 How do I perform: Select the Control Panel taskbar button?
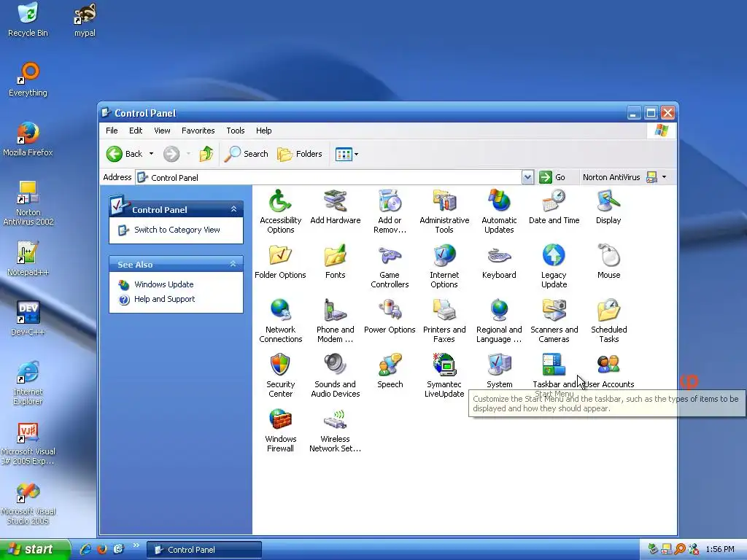point(204,550)
